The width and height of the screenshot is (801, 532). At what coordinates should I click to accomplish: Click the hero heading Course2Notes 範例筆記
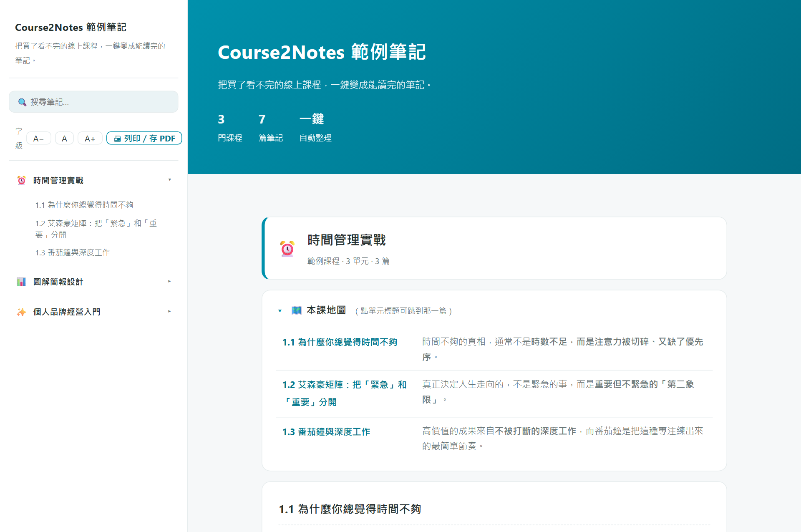pos(322,52)
